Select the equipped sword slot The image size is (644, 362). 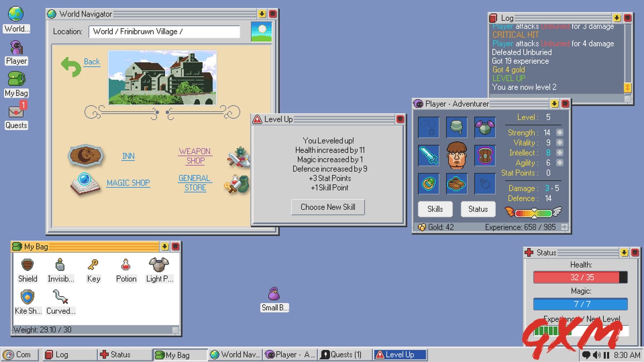tap(428, 155)
